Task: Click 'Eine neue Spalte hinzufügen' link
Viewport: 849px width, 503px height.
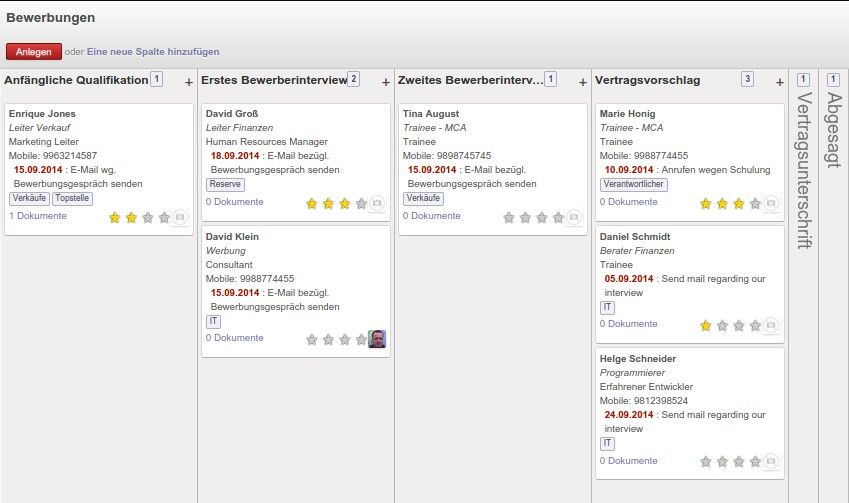Action: (x=153, y=51)
